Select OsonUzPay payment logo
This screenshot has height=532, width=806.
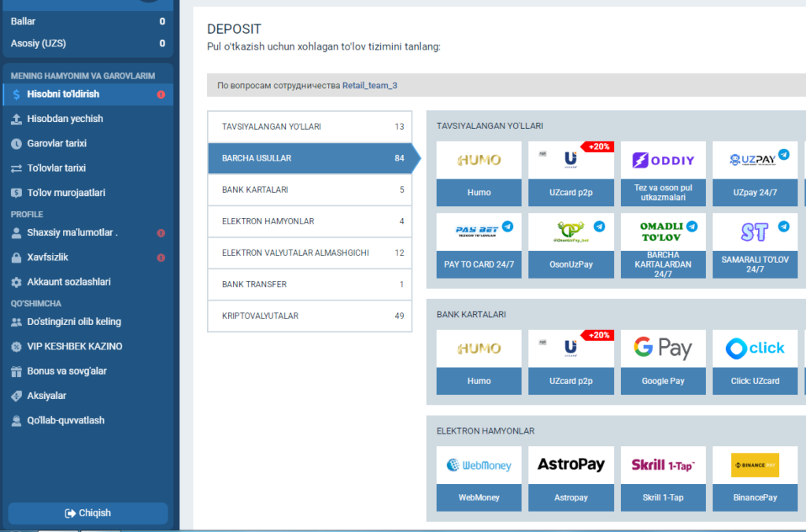pos(571,232)
